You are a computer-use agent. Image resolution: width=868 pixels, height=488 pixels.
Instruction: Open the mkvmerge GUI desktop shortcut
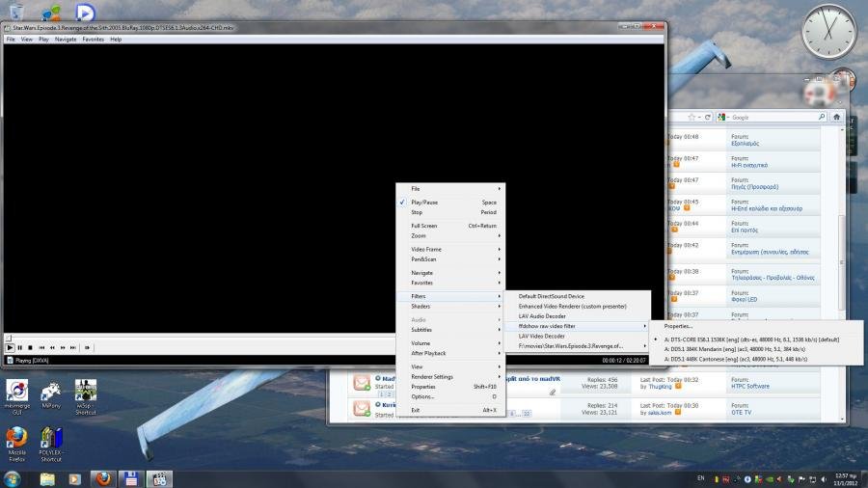coord(17,396)
